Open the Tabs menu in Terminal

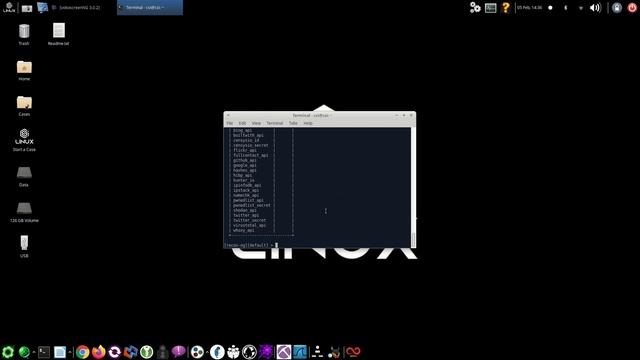click(293, 123)
